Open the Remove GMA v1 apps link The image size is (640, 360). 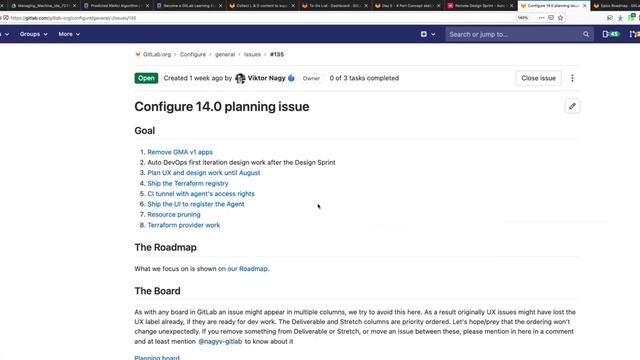pyautogui.click(x=180, y=152)
